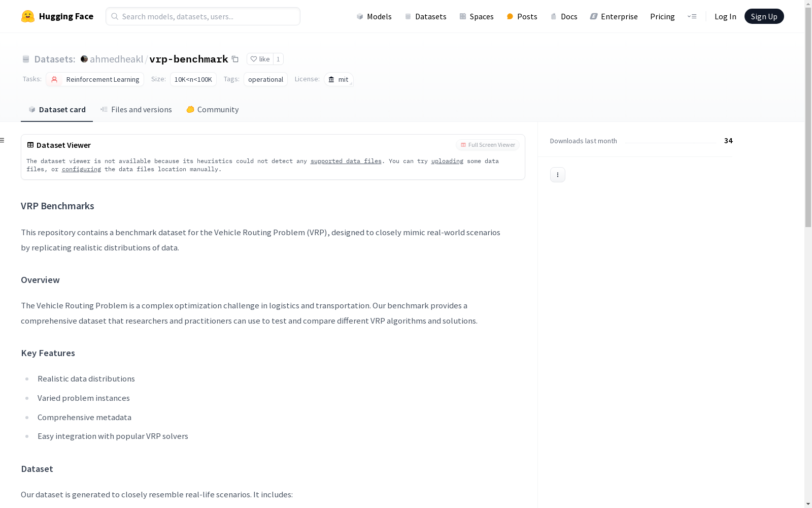This screenshot has height=508, width=812.
Task: Open Full Screen Viewer
Action: pos(488,145)
